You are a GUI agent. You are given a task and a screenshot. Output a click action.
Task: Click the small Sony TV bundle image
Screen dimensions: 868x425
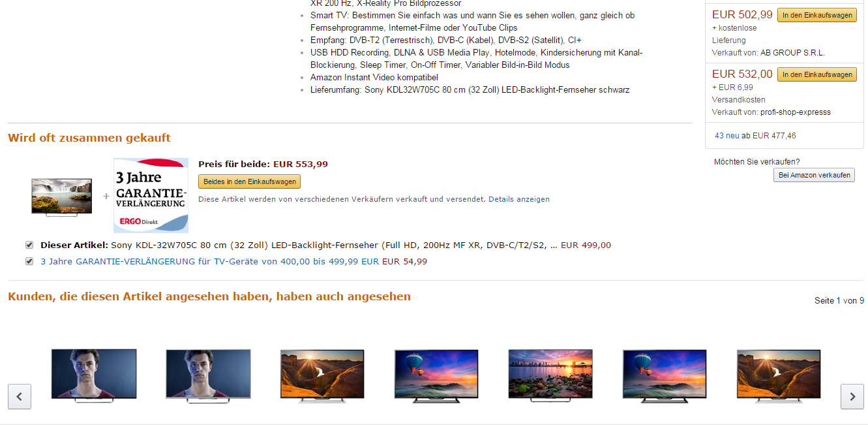61,195
